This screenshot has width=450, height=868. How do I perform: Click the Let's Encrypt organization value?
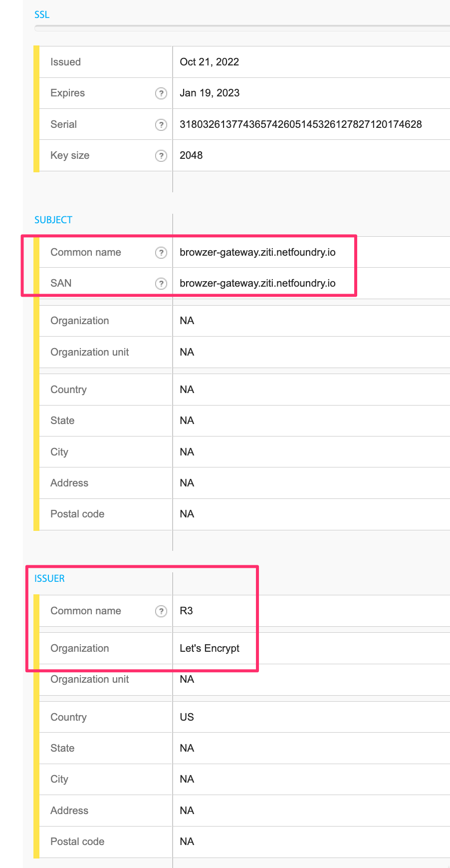point(210,648)
